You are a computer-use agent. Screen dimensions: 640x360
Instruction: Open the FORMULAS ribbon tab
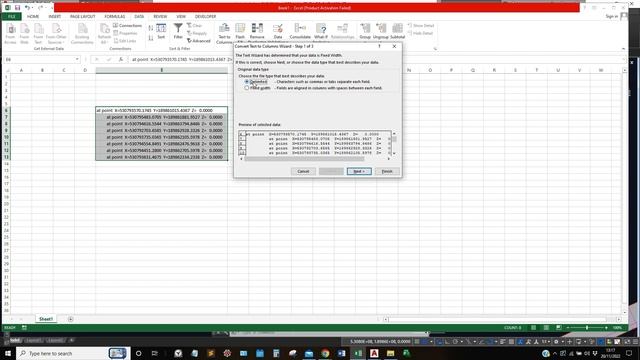(115, 16)
